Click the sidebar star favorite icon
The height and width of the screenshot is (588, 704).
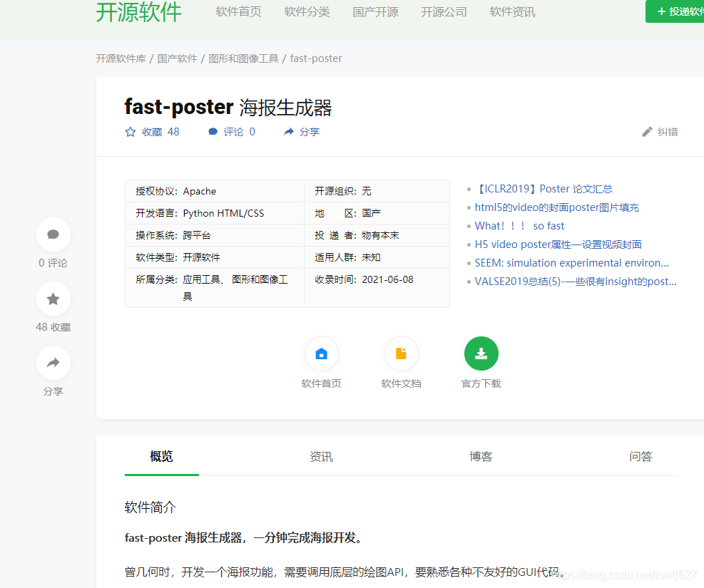pos(53,299)
